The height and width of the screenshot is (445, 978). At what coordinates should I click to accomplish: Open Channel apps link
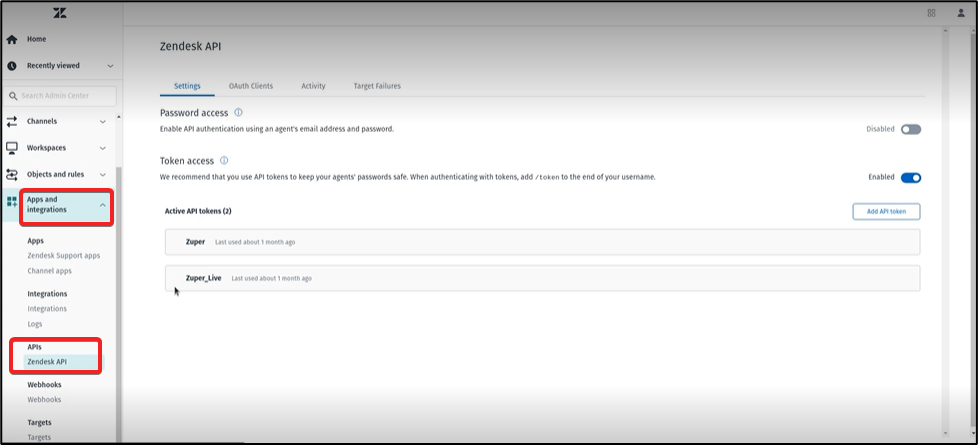pyautogui.click(x=49, y=271)
